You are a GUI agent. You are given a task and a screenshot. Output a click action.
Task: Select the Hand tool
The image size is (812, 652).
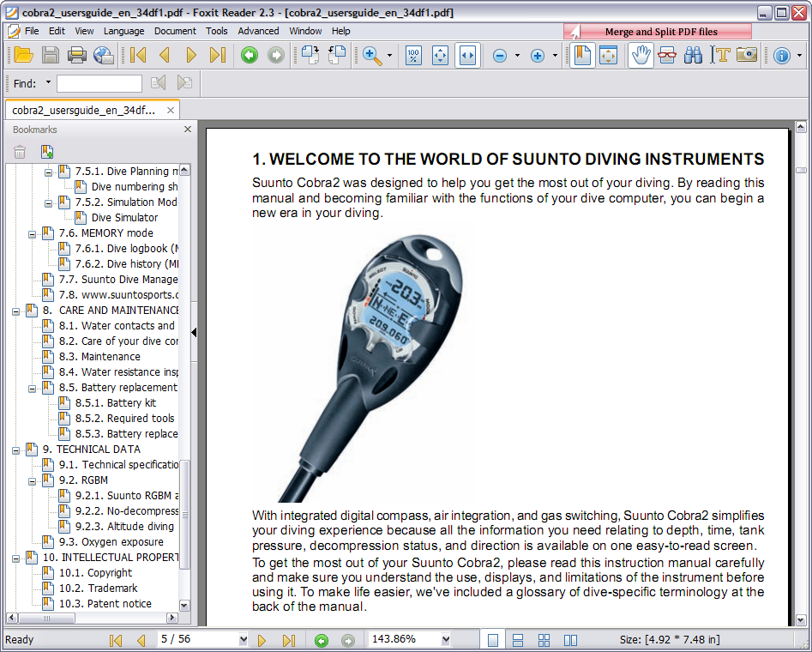pyautogui.click(x=640, y=56)
